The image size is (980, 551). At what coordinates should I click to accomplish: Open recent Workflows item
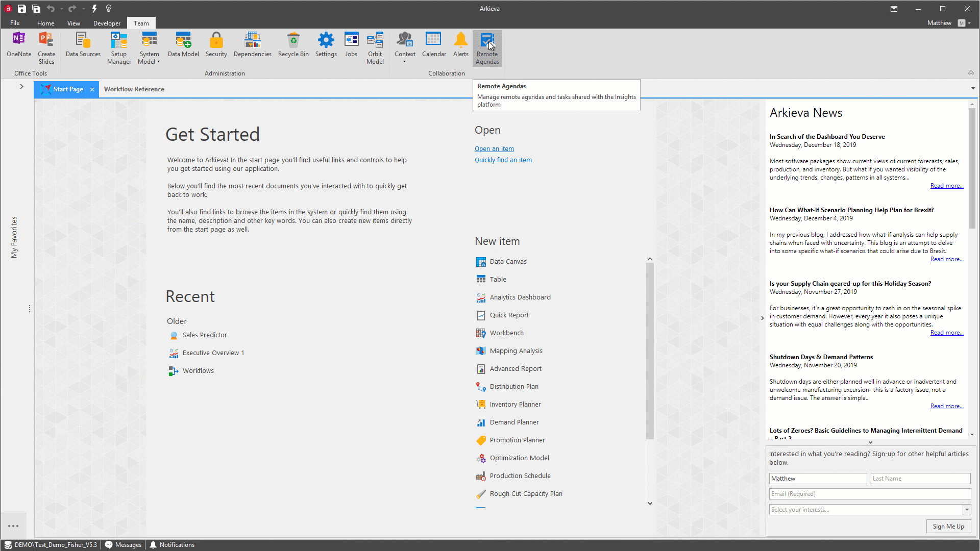(x=191, y=371)
